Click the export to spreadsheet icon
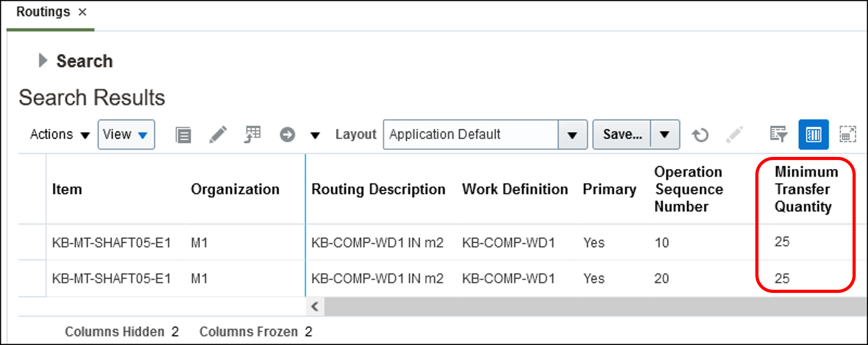Screen dimensions: 868x345 (253, 134)
